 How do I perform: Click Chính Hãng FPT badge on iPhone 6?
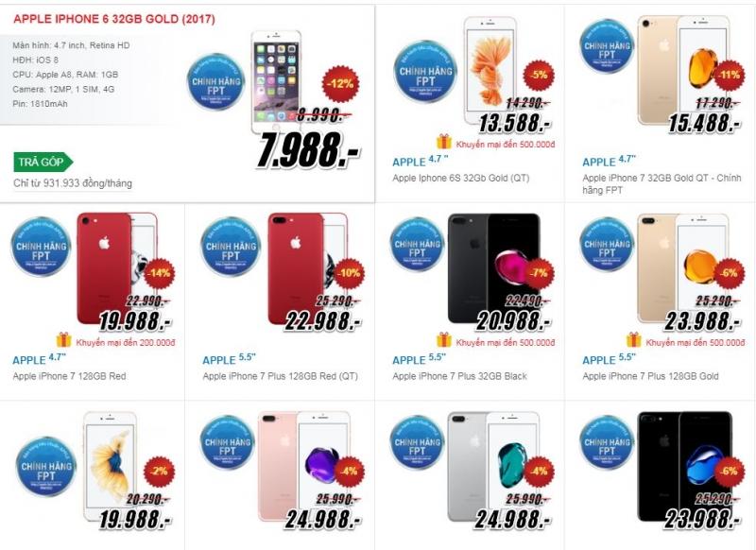216,82
